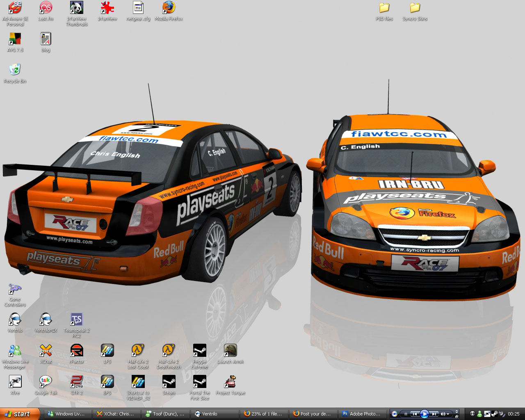Restore the media player from the toolbar

pyautogui.click(x=457, y=417)
